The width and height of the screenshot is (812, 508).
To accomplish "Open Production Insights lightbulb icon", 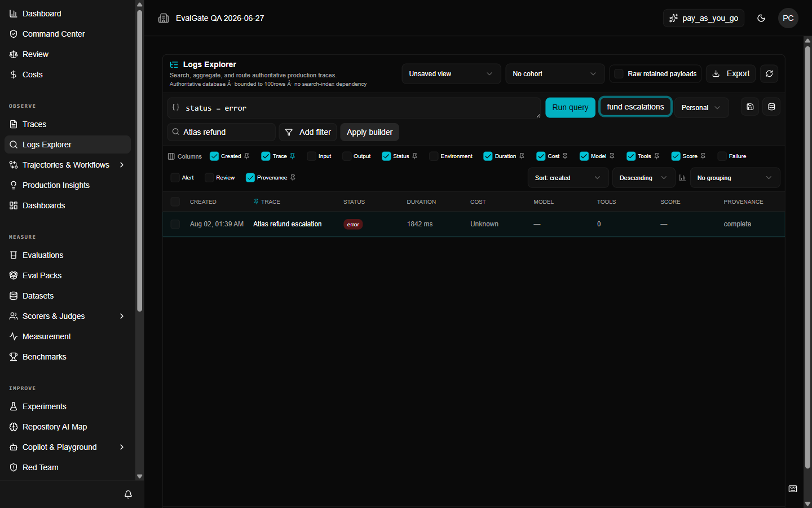I will [14, 185].
